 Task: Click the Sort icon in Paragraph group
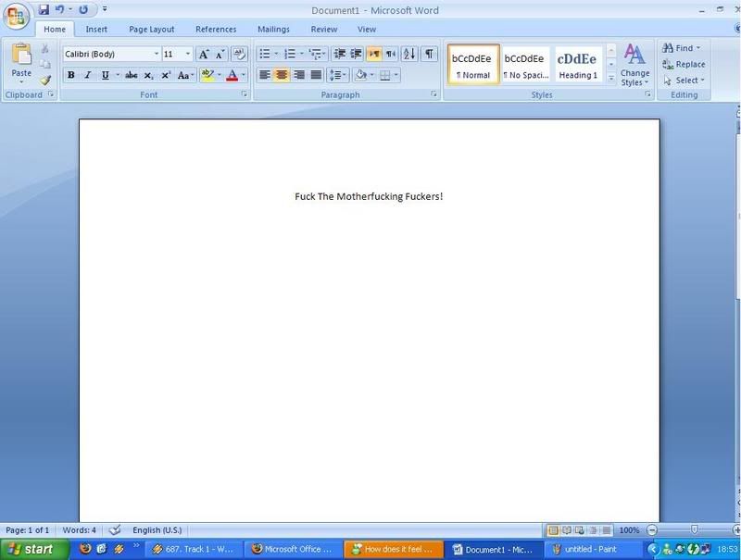[409, 54]
